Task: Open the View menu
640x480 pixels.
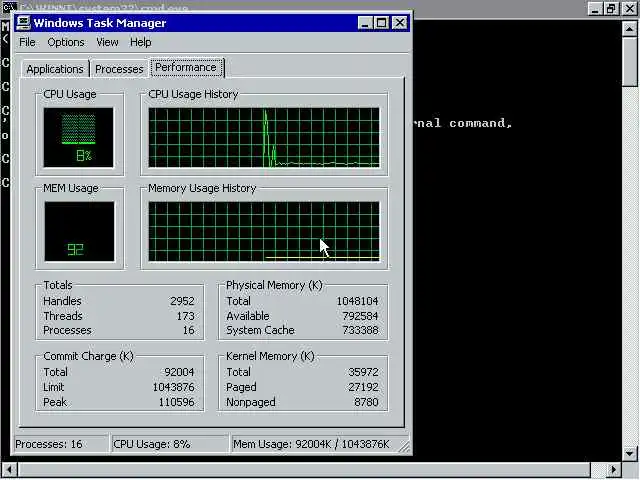Action: click(x=107, y=42)
